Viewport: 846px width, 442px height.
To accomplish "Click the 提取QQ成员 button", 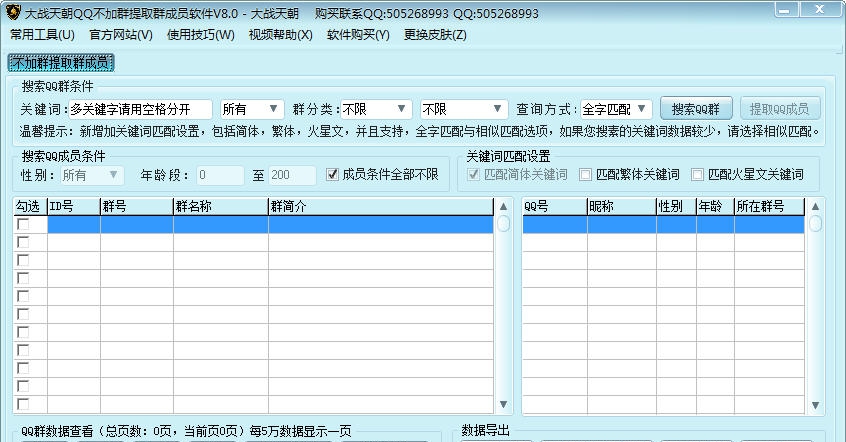I will [x=780, y=109].
